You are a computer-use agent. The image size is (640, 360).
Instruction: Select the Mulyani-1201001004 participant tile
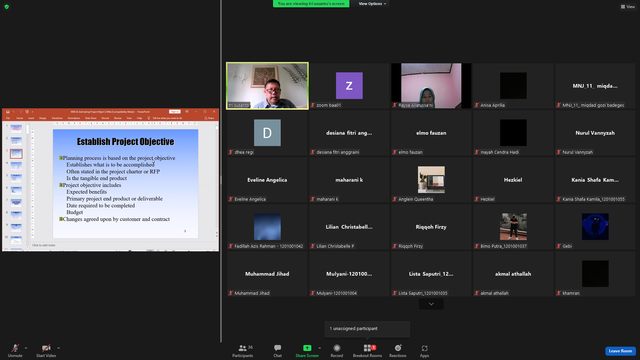pyautogui.click(x=349, y=273)
